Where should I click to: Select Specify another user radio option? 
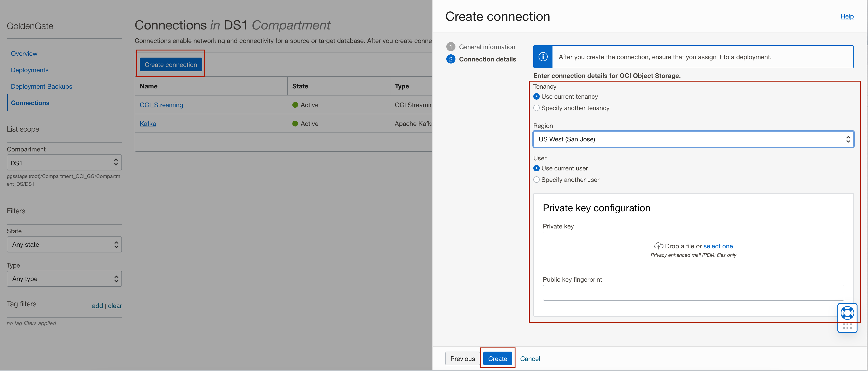pyautogui.click(x=537, y=180)
